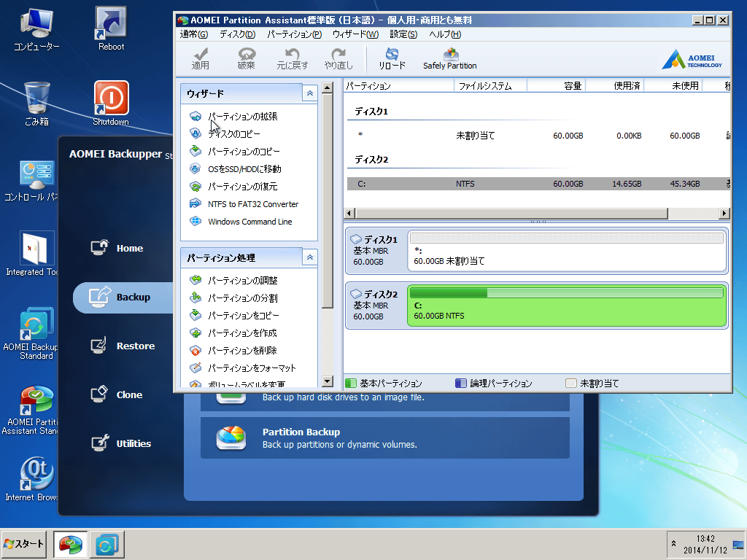Open AOMEI Partition Assistant desktop shortcut
The width and height of the screenshot is (747, 560).
point(31,411)
